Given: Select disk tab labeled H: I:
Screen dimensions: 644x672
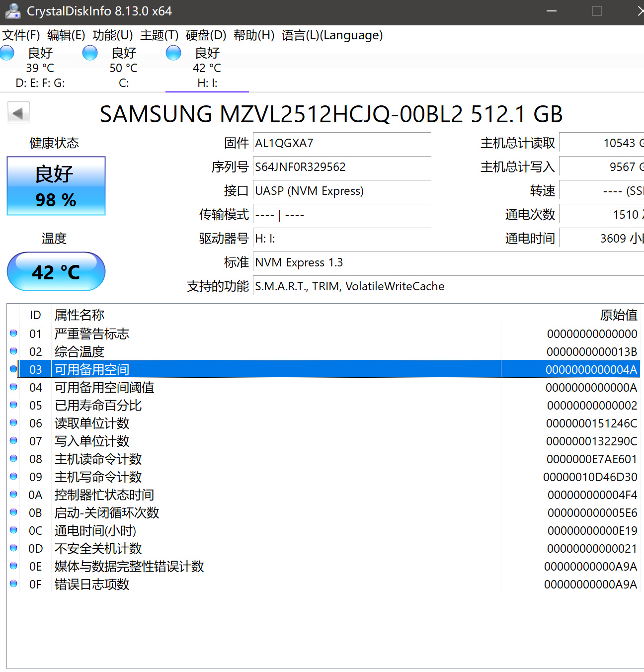Looking at the screenshot, I should tap(207, 68).
